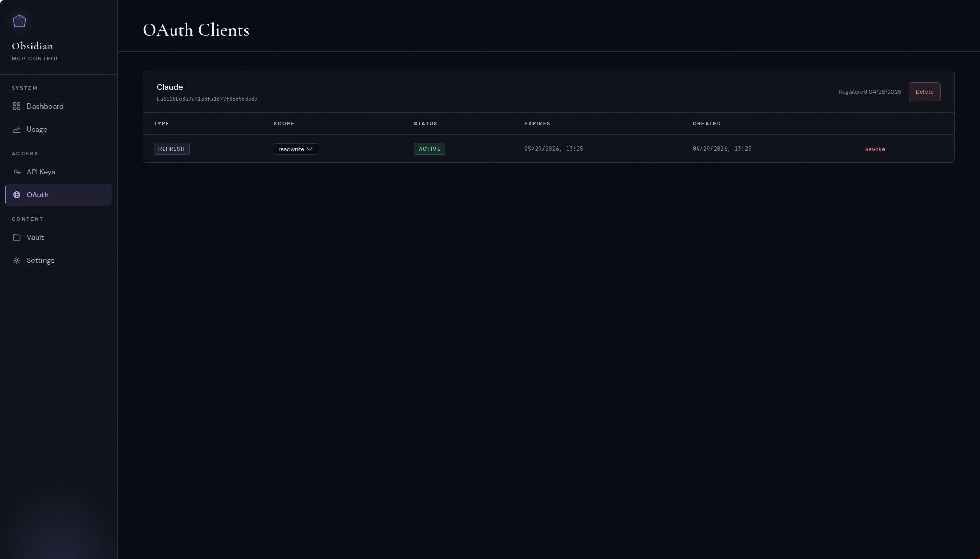
Task: Click the Vault folder icon
Action: (17, 237)
